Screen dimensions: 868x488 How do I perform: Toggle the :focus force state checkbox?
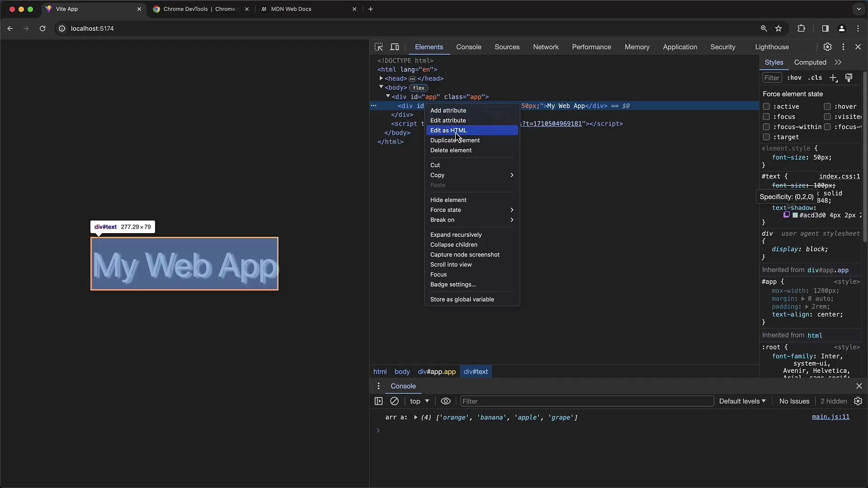767,116
